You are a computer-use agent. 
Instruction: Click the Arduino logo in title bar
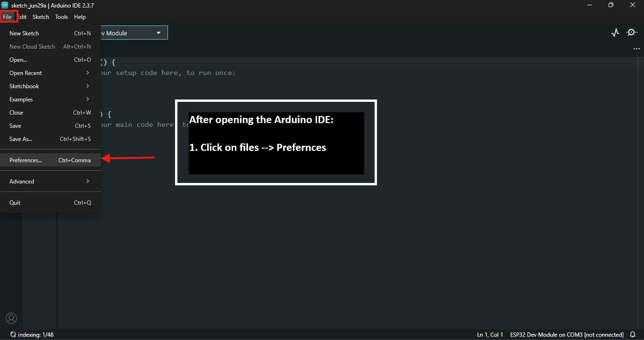coord(5,5)
